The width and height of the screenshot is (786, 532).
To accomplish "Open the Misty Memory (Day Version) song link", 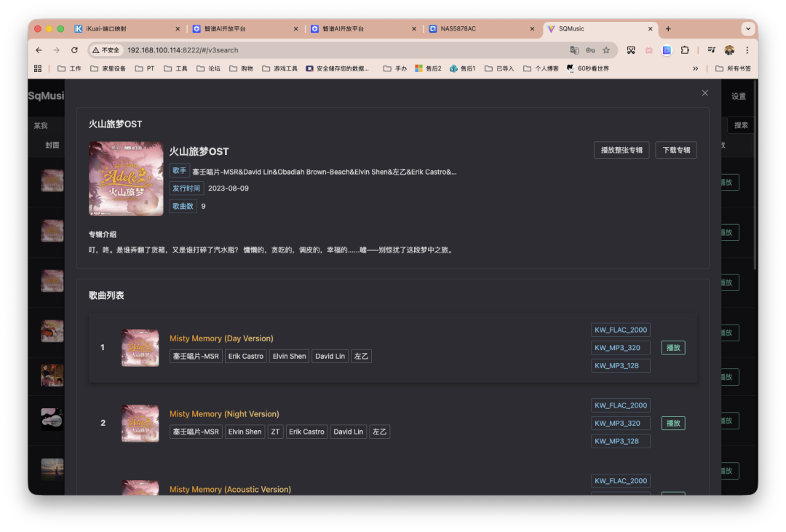I will tap(221, 338).
